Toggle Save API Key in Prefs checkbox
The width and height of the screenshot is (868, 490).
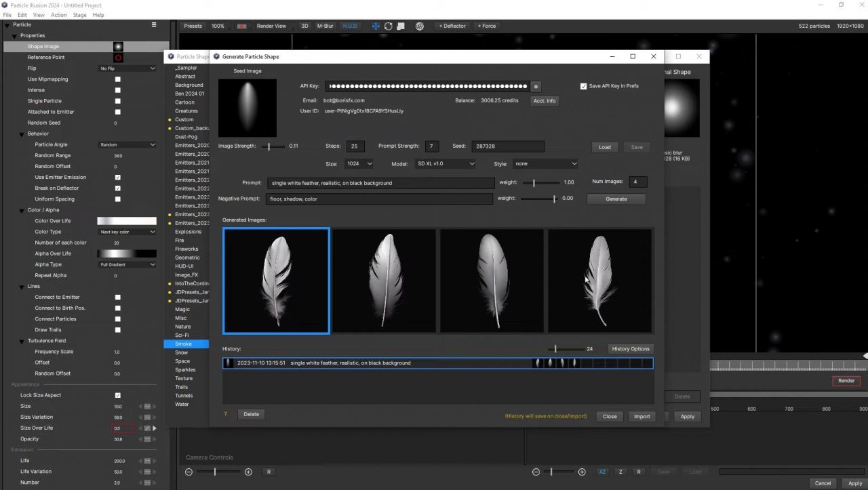click(x=583, y=86)
